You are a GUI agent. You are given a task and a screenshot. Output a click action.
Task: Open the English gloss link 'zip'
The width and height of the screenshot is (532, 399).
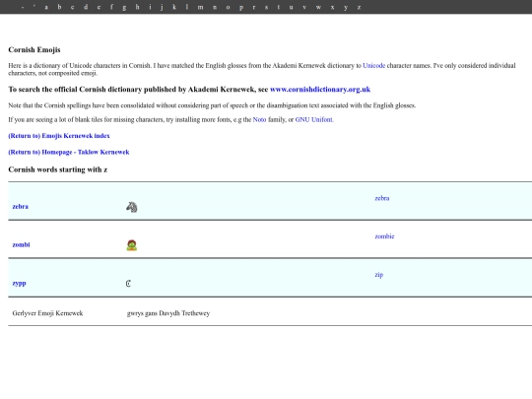point(379,275)
